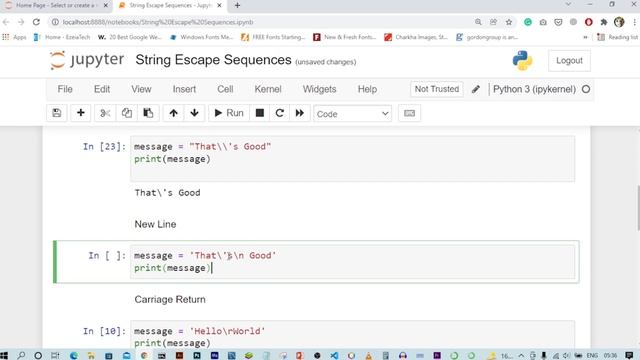Screen dimensions: 640x360
Task: Click the kernel idle indicator circle
Action: [x=586, y=89]
